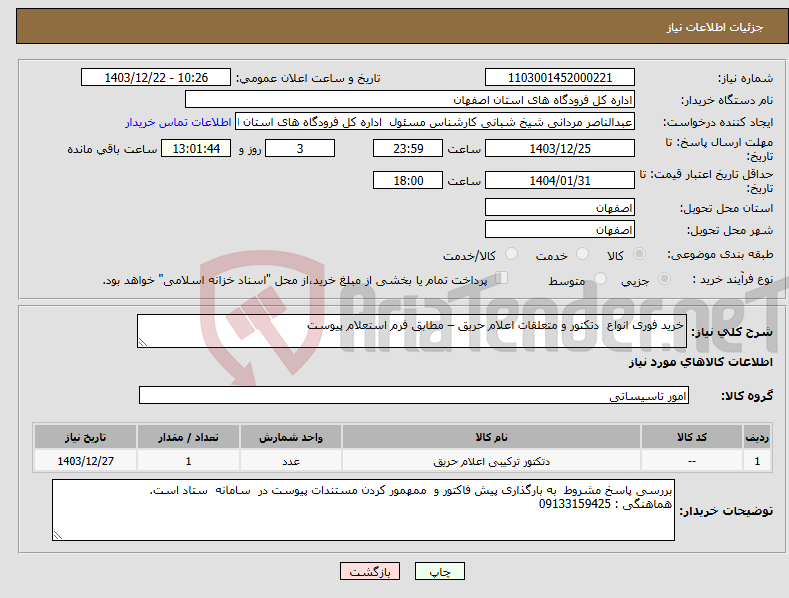Click the validity time field 18:00
The height and width of the screenshot is (598, 789).
pyautogui.click(x=408, y=180)
